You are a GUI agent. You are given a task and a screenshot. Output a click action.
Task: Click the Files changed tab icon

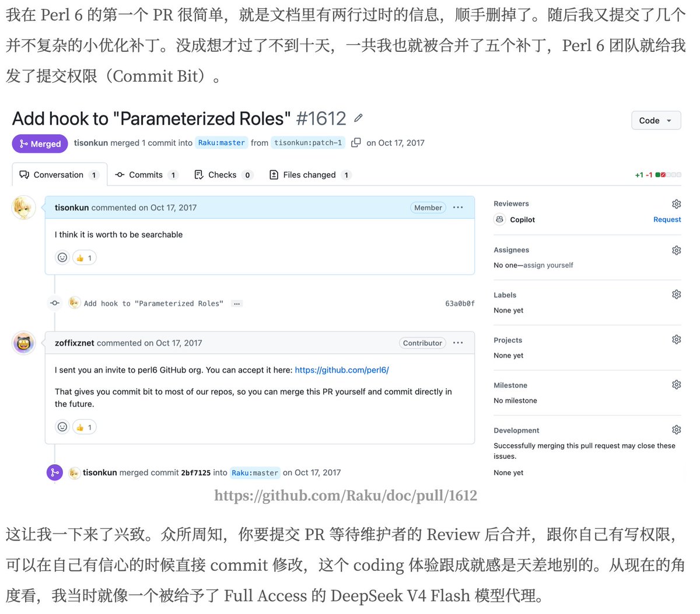(x=274, y=174)
